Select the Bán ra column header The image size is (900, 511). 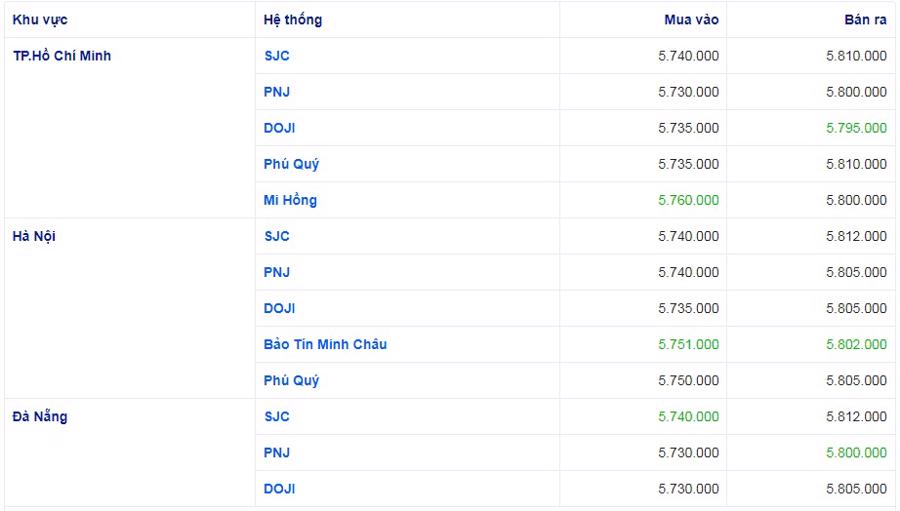click(x=865, y=20)
